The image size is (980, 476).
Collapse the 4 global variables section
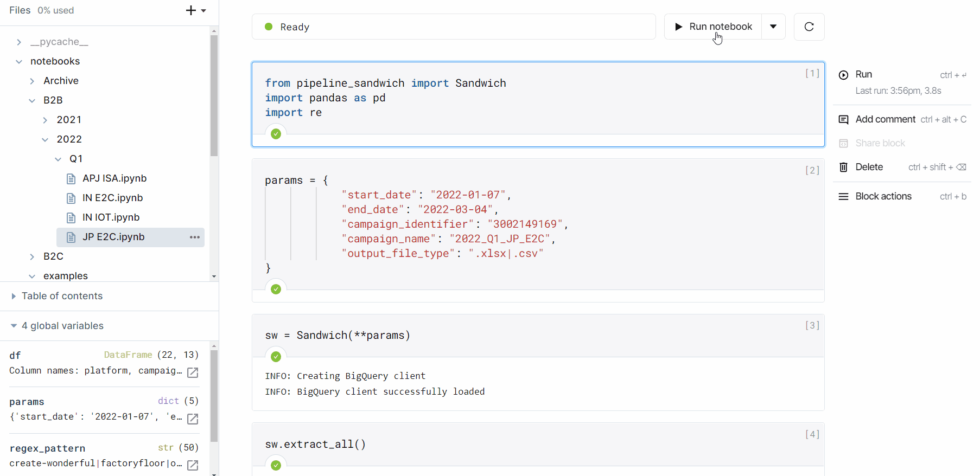pos(14,326)
